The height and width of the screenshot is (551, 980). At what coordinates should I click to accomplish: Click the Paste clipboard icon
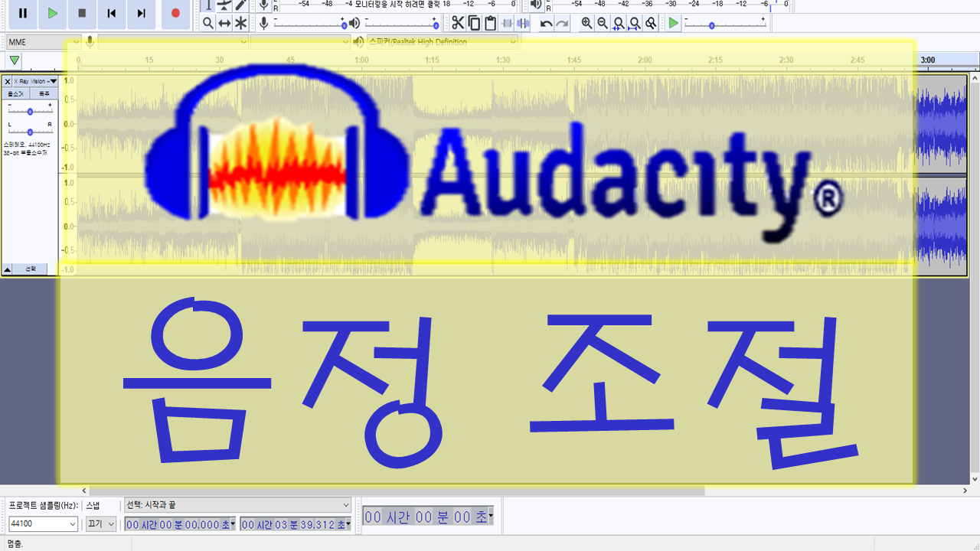pos(491,23)
